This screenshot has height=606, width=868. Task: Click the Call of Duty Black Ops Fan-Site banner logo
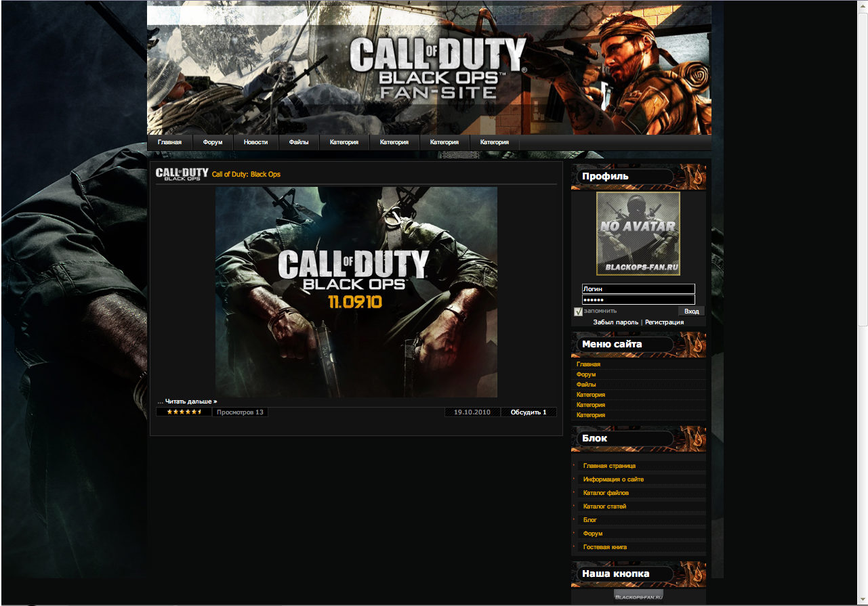438,68
